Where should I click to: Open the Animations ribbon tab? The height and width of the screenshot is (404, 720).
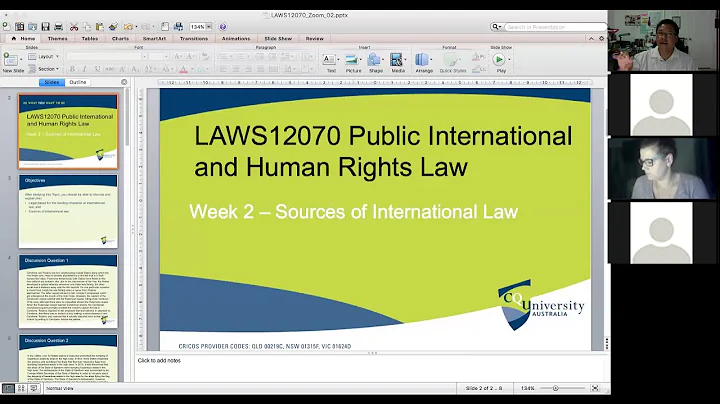pos(236,39)
